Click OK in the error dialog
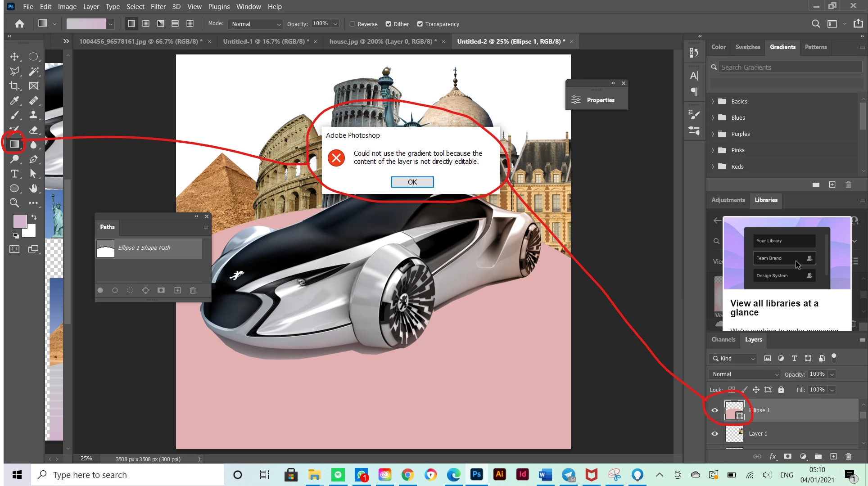 click(412, 182)
